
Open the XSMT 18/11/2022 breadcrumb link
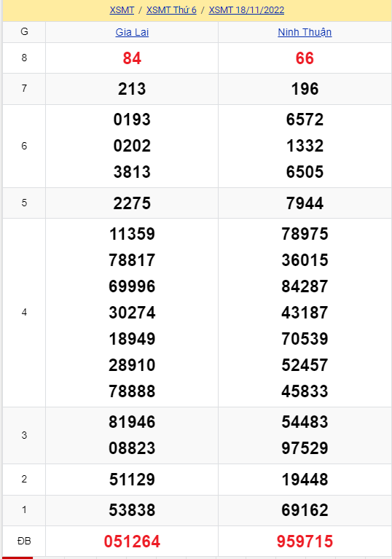246,10
